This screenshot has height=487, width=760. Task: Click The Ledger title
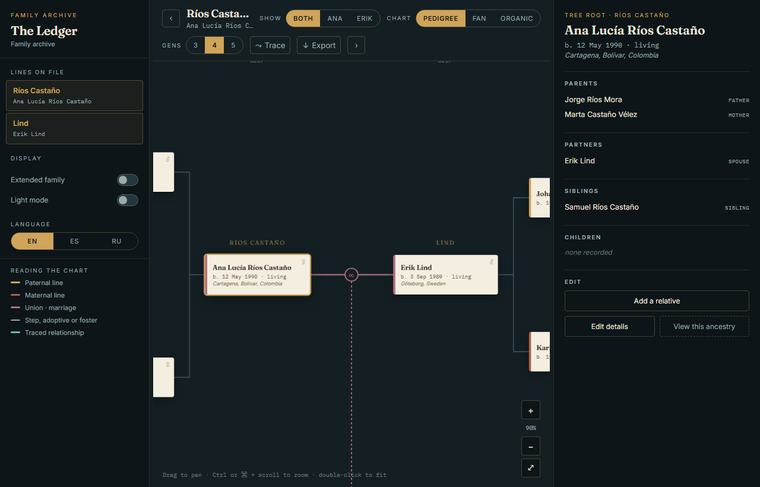pyautogui.click(x=44, y=31)
